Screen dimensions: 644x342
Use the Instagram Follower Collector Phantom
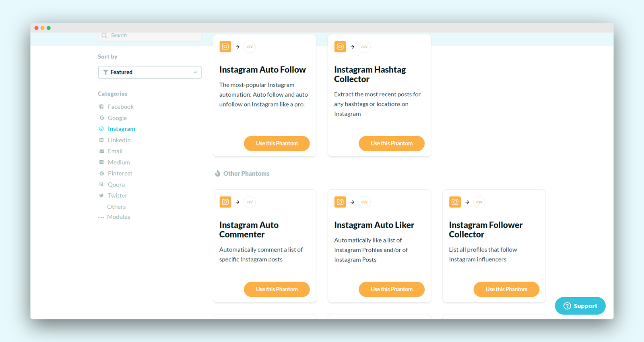[x=506, y=289]
